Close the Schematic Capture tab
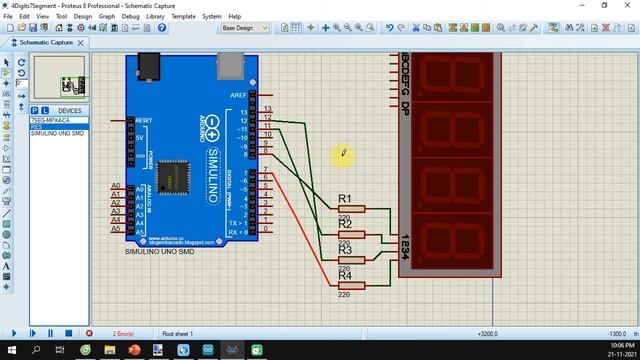The image size is (640, 360). pos(81,42)
